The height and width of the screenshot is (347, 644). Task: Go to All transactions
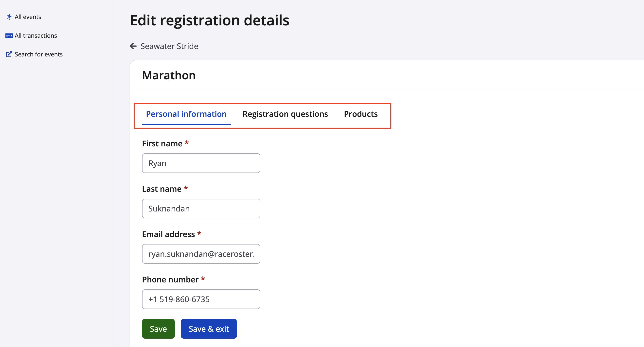point(36,35)
